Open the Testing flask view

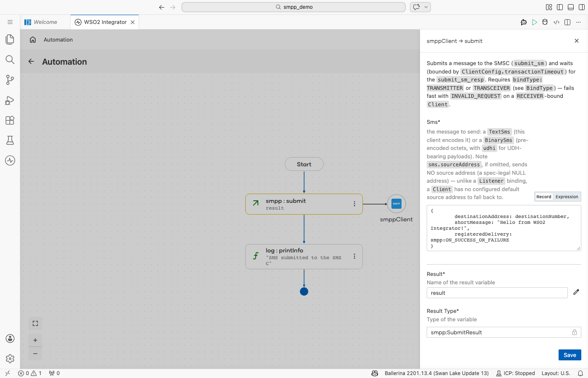tap(10, 140)
